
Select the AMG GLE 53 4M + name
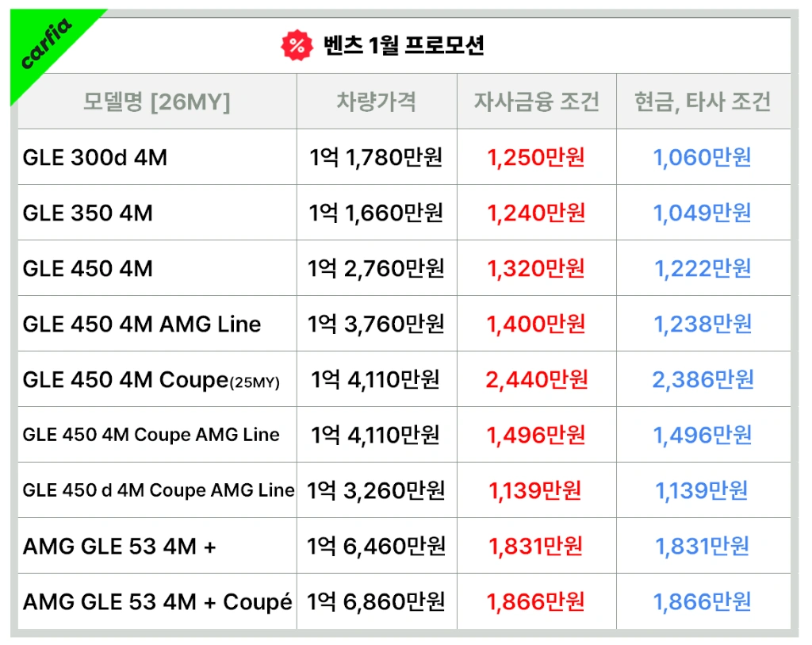pos(120,546)
